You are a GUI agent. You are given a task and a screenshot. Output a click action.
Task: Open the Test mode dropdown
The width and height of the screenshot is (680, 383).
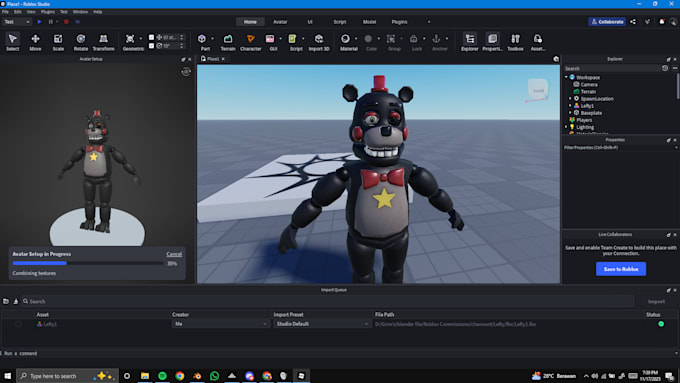pos(17,22)
